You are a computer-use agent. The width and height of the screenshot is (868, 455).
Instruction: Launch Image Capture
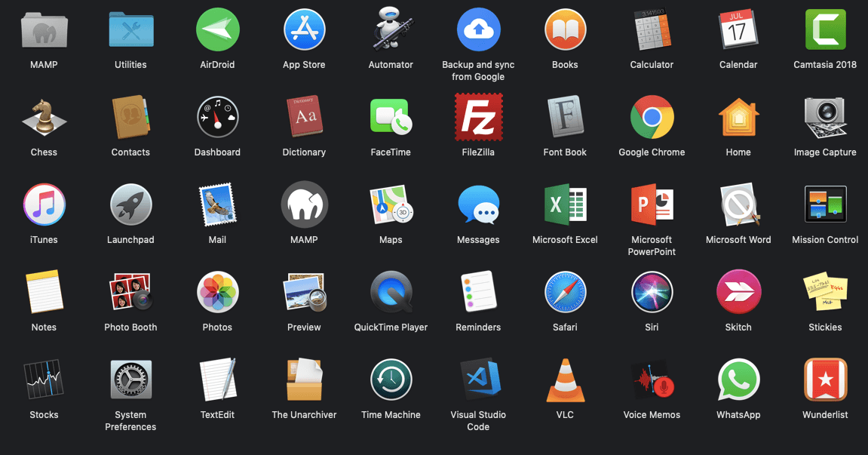(x=825, y=117)
